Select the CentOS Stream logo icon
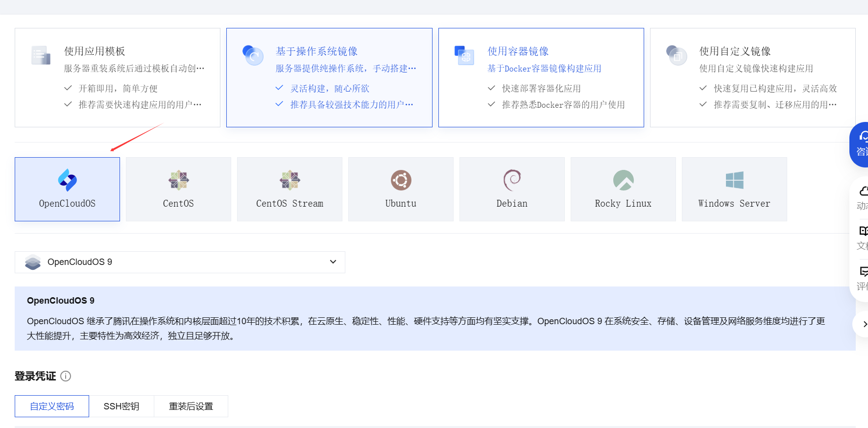This screenshot has width=868, height=428. [x=290, y=180]
